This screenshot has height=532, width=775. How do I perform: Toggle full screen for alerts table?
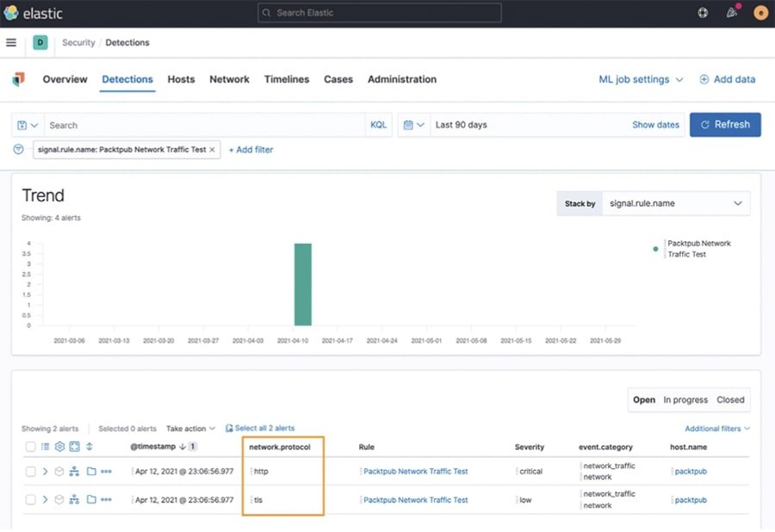74,447
